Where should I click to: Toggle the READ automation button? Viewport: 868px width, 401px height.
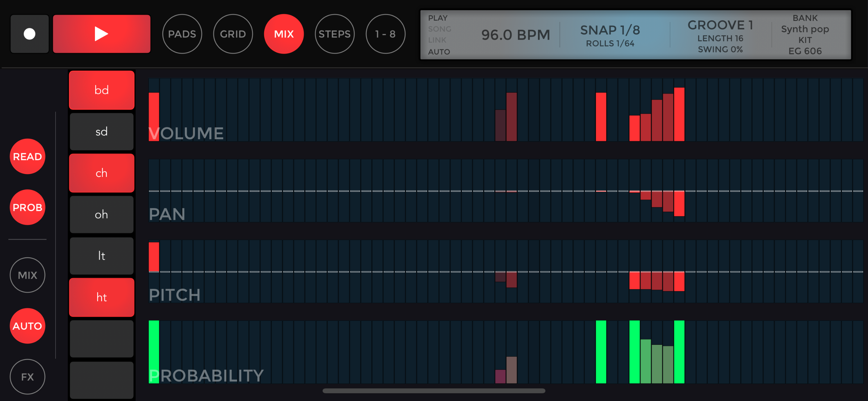point(27,156)
